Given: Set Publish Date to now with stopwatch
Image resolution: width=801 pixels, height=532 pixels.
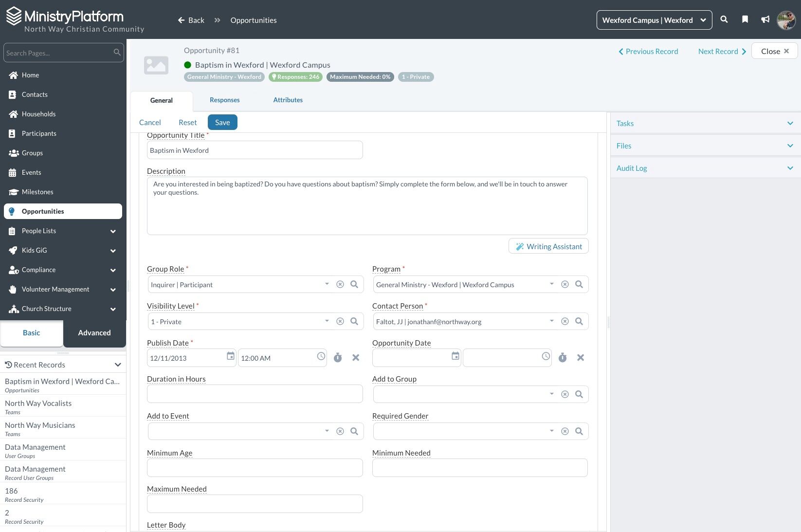Looking at the screenshot, I should click(338, 358).
